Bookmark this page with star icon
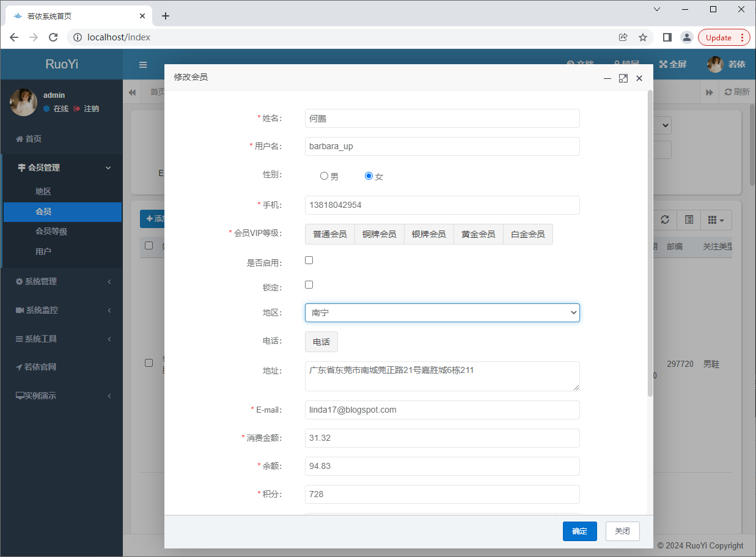The height and width of the screenshot is (557, 756). click(643, 37)
